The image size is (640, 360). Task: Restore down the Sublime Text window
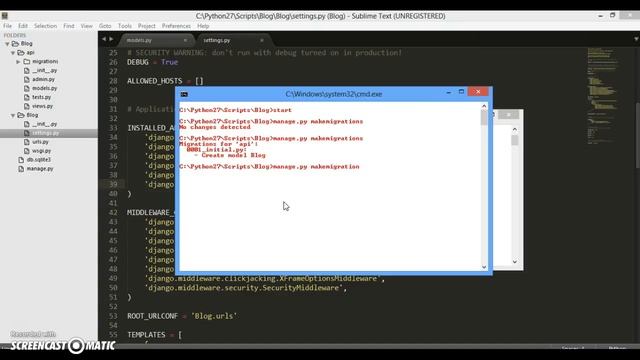click(613, 15)
